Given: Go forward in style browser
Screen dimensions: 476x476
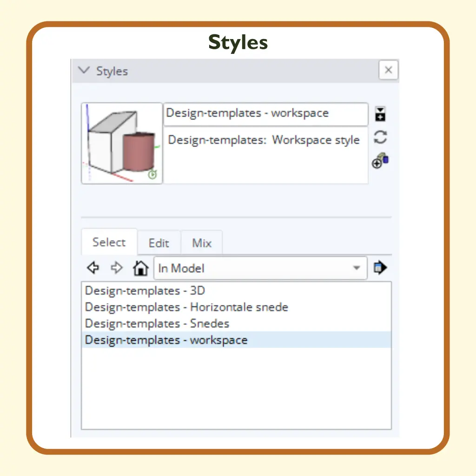Looking at the screenshot, I should [x=117, y=268].
